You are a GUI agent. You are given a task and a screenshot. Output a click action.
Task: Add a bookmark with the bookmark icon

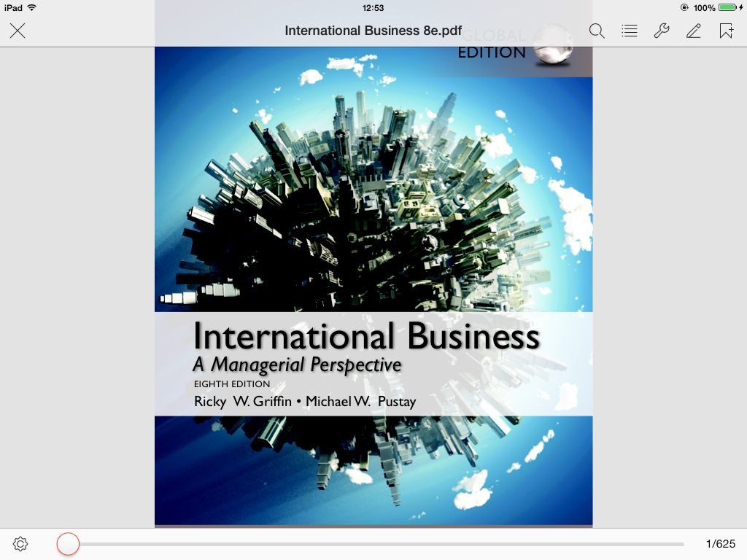pyautogui.click(x=726, y=31)
